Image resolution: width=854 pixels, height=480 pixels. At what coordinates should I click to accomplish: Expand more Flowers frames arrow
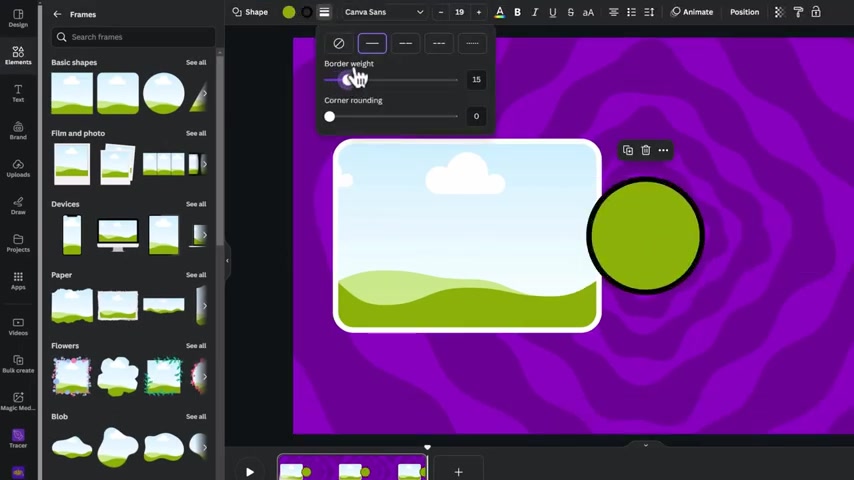[205, 376]
